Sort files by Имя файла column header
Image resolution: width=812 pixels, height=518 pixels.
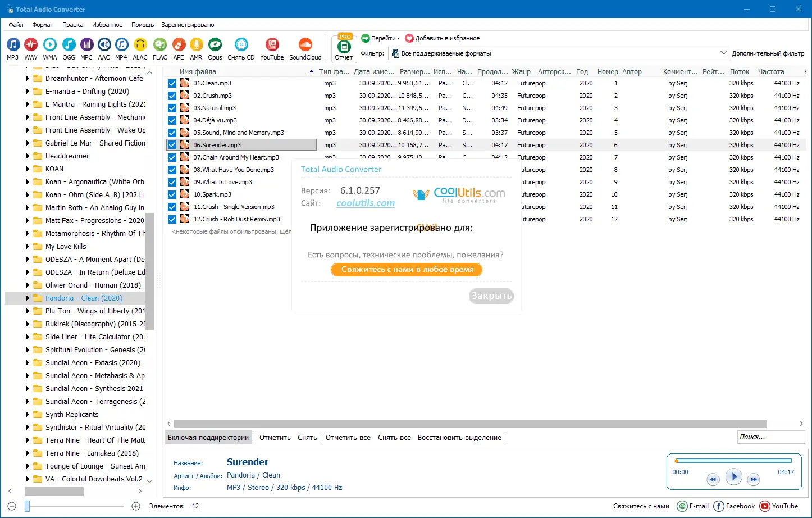(198, 72)
